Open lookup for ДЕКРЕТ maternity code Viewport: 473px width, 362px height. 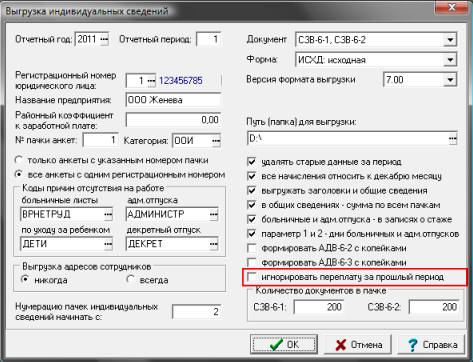(x=214, y=244)
